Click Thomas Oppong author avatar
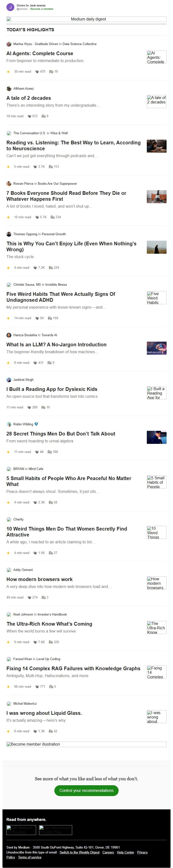Screen dimensions: 173x868 9,234
